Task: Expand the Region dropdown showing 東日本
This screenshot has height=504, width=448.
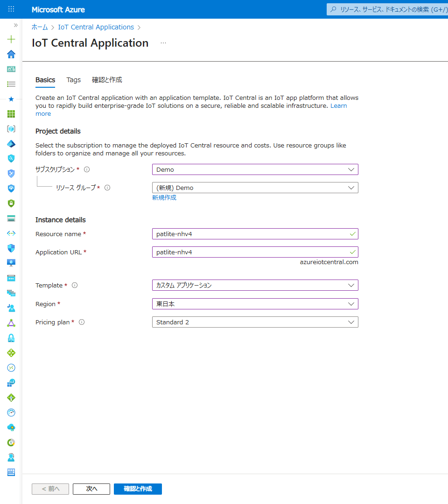Action: pos(255,304)
